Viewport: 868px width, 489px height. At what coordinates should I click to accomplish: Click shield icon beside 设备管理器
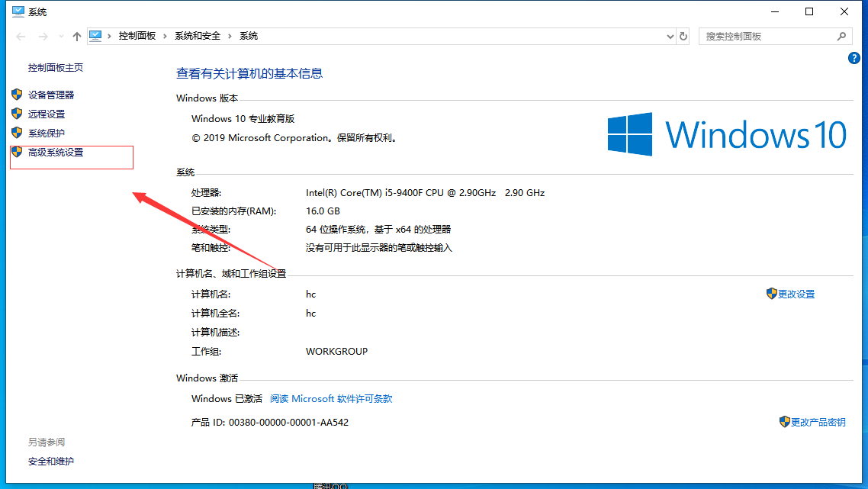point(17,95)
